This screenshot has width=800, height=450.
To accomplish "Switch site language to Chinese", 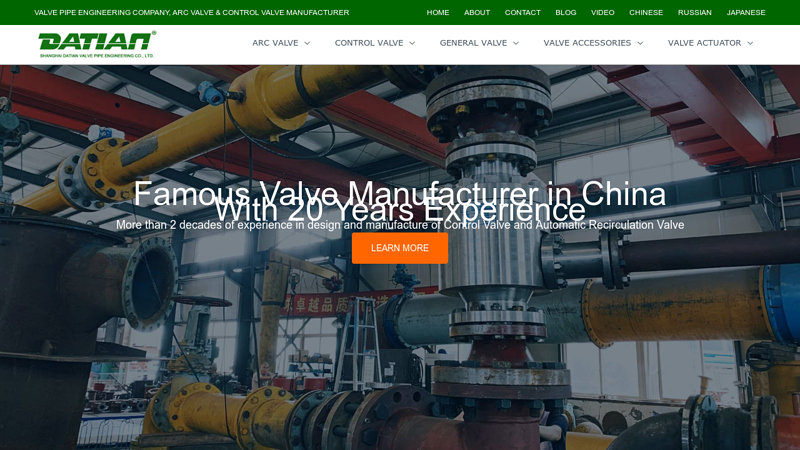I will click(x=646, y=12).
